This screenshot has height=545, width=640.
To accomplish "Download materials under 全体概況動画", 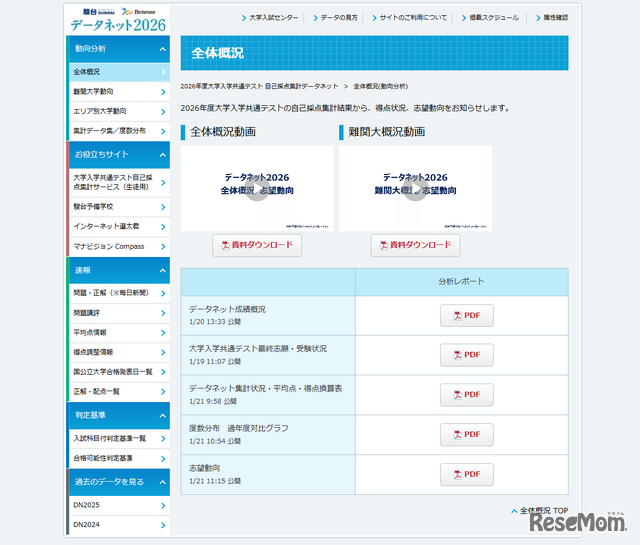I will (x=257, y=245).
